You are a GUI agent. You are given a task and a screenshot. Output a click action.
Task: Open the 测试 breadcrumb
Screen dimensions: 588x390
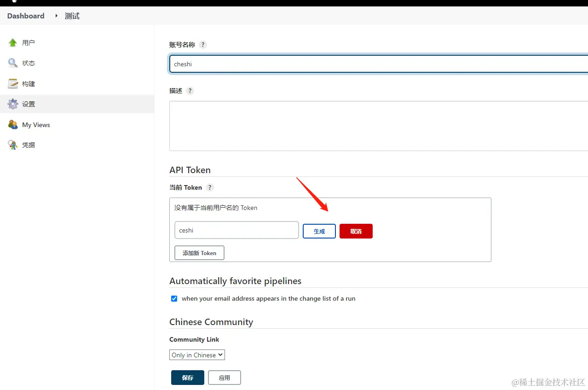pyautogui.click(x=72, y=16)
